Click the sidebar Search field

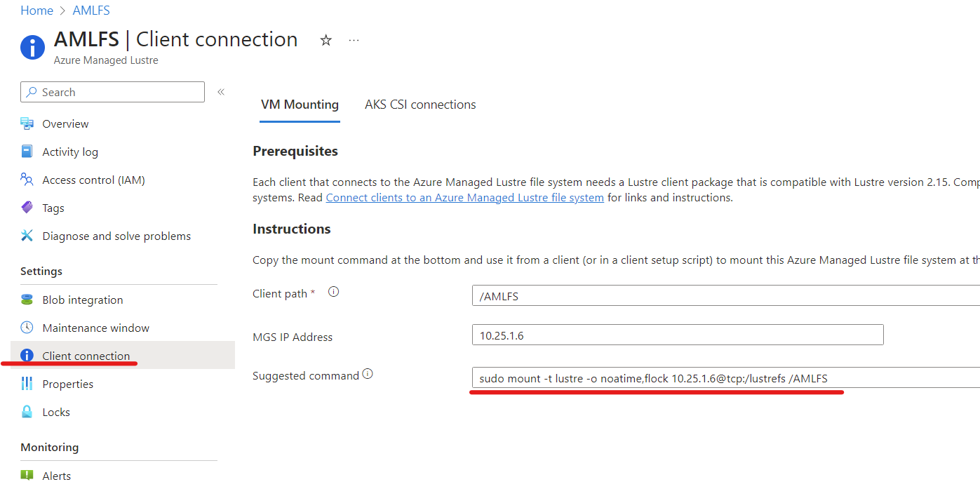[112, 92]
